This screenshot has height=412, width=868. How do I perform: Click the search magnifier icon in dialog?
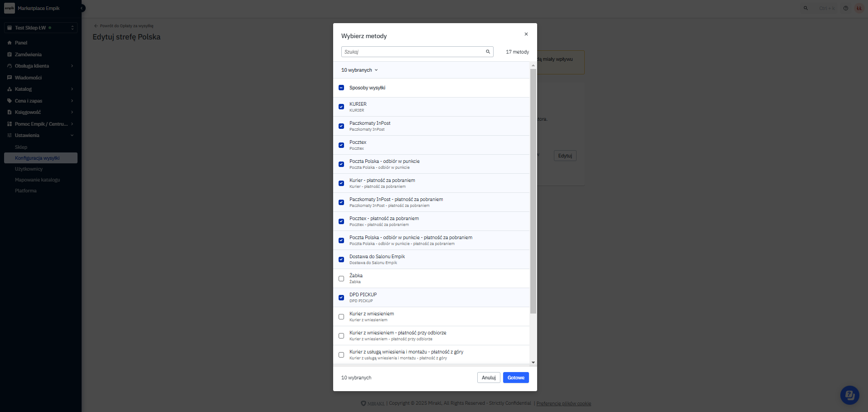click(488, 52)
